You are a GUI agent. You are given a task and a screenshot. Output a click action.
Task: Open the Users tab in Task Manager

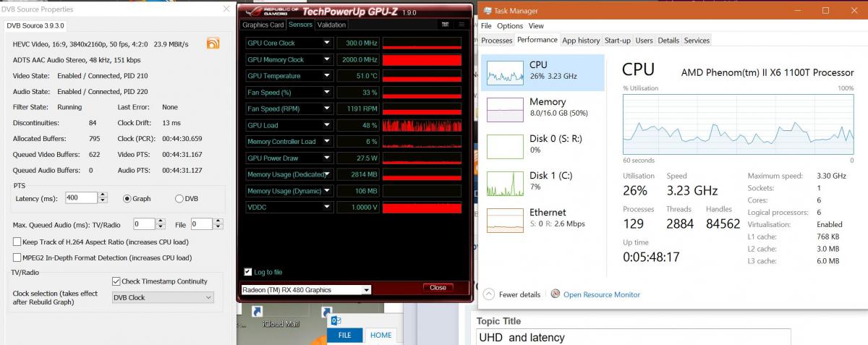(x=644, y=41)
